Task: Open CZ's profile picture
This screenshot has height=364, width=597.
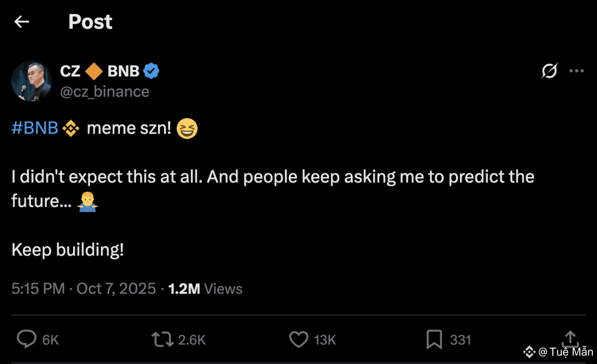Action: click(x=31, y=81)
